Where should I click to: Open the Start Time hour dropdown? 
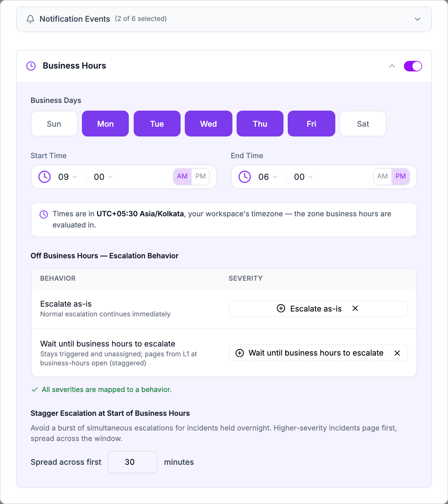click(68, 177)
